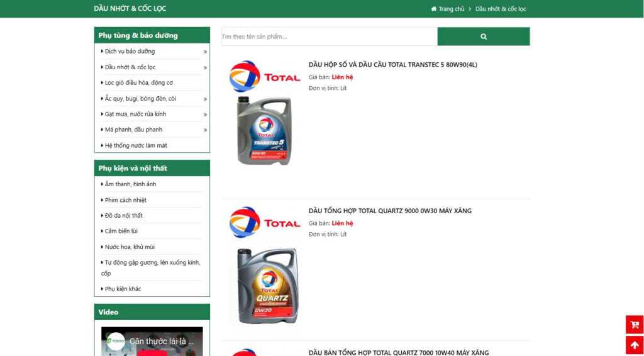Expand Dịch vụ bảo dưỡng submenu arrow
Screen dimensions: 644x356
[205, 52]
